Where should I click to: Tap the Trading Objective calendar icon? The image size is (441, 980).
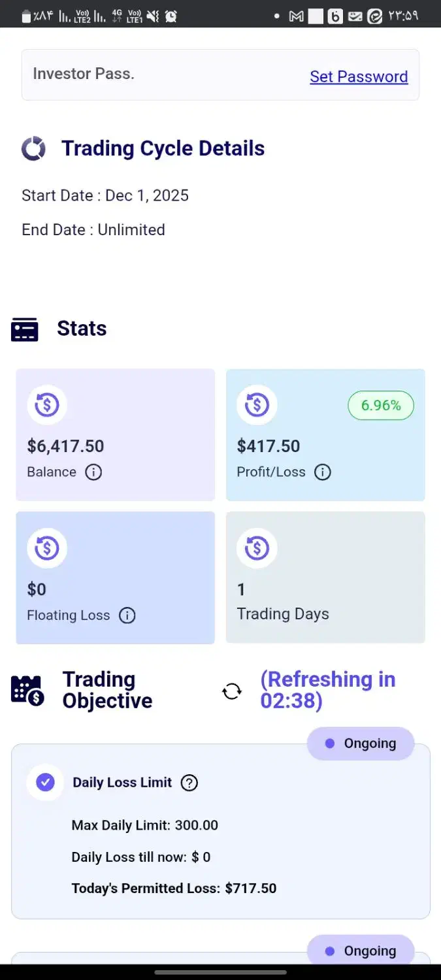(x=27, y=690)
